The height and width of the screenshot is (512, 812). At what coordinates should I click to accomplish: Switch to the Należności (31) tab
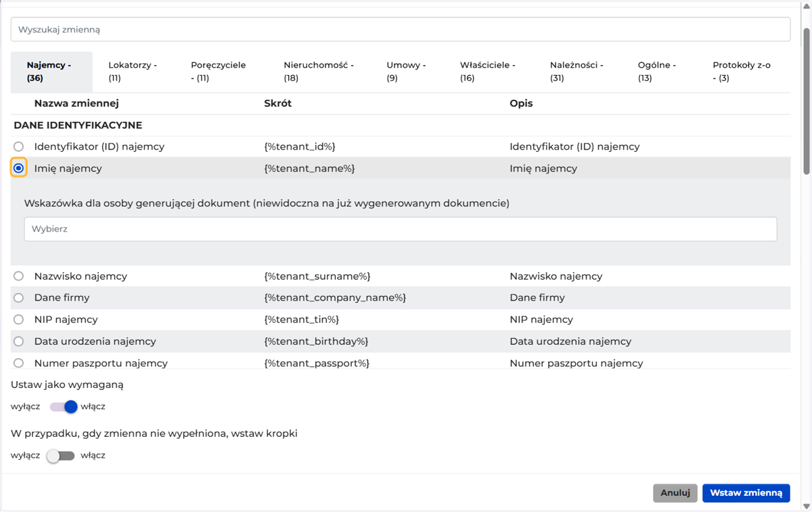(x=577, y=72)
